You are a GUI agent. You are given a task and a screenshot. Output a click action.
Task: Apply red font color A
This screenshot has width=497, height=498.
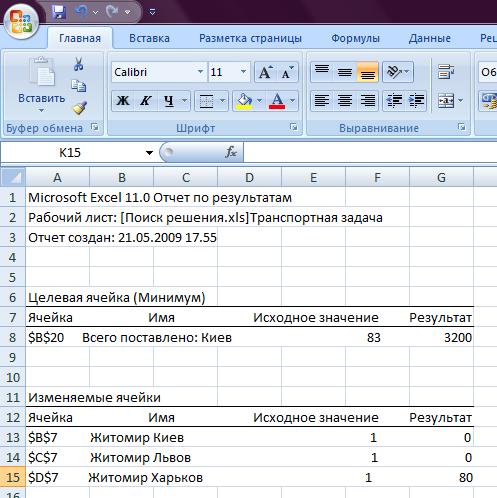pos(277,101)
